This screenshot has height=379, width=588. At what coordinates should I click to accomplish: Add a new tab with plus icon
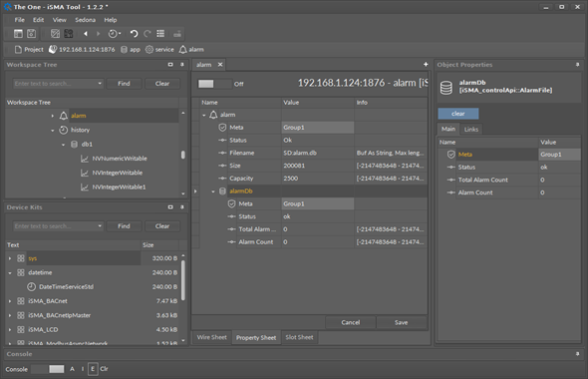[x=426, y=65]
